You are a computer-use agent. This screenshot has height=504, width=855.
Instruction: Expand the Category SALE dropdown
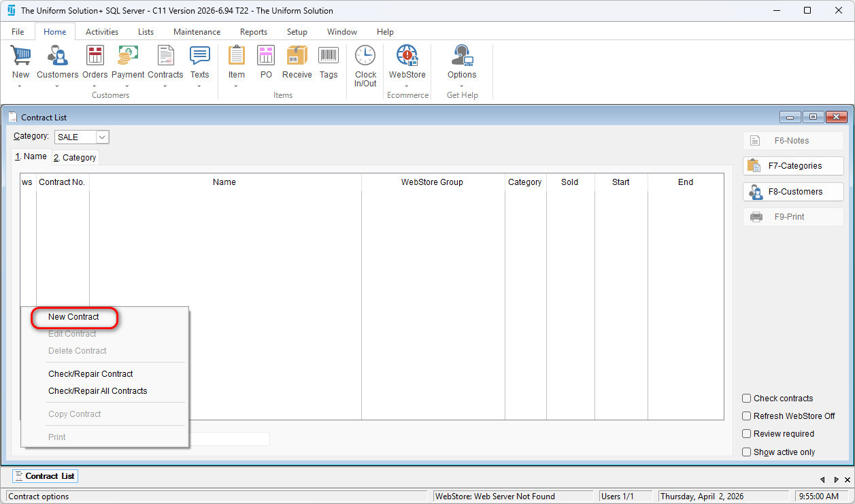click(x=102, y=137)
